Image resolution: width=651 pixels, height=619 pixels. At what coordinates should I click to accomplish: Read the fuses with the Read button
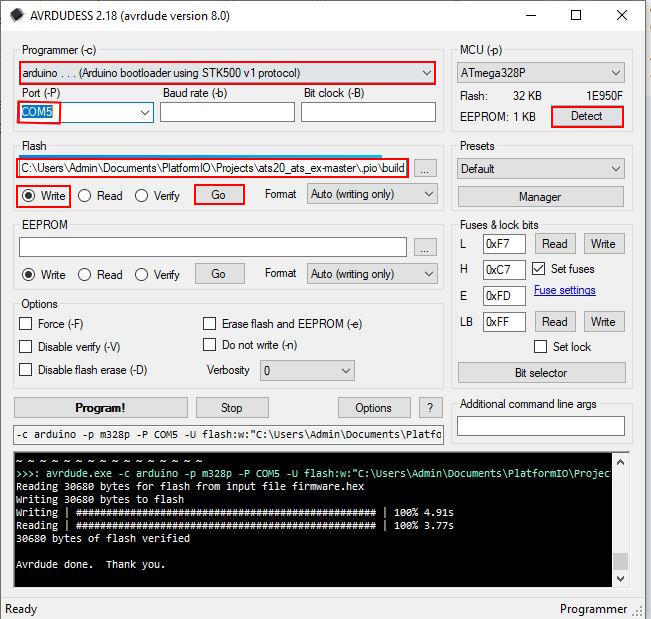pyautogui.click(x=555, y=244)
